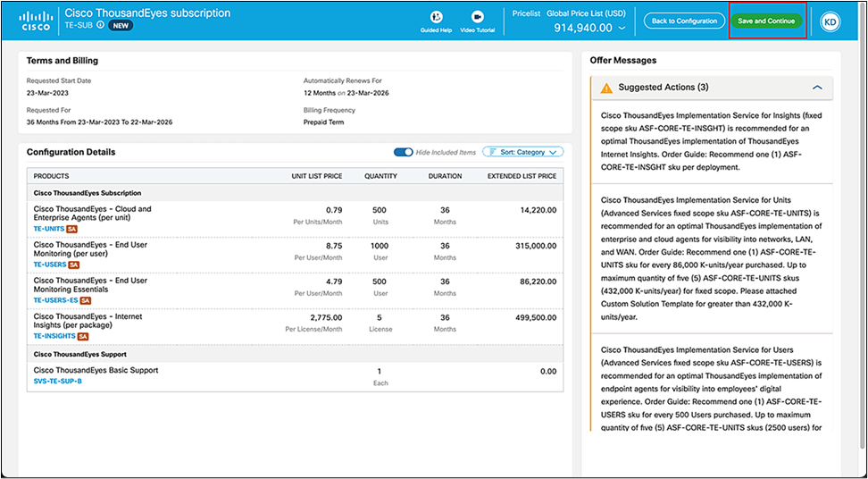This screenshot has width=868, height=479.
Task: Click quantity 1000 for End User Monitoring
Action: pyautogui.click(x=380, y=246)
